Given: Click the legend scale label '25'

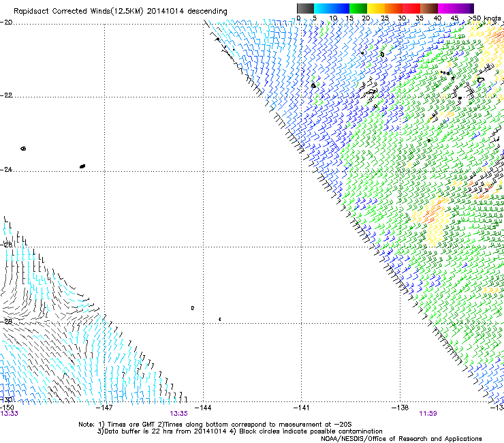Looking at the screenshot, I should coord(385,18).
